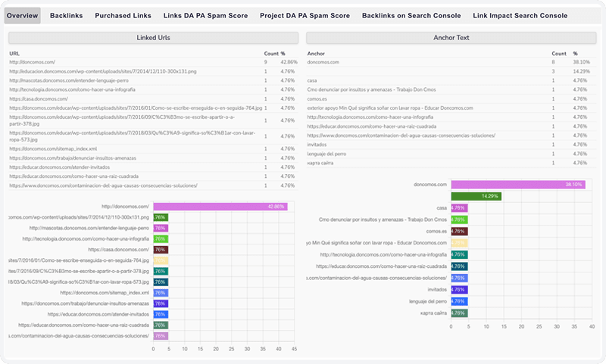Click the Linked Urls panel header
Viewport: 606px width, 364px height.
(154, 38)
